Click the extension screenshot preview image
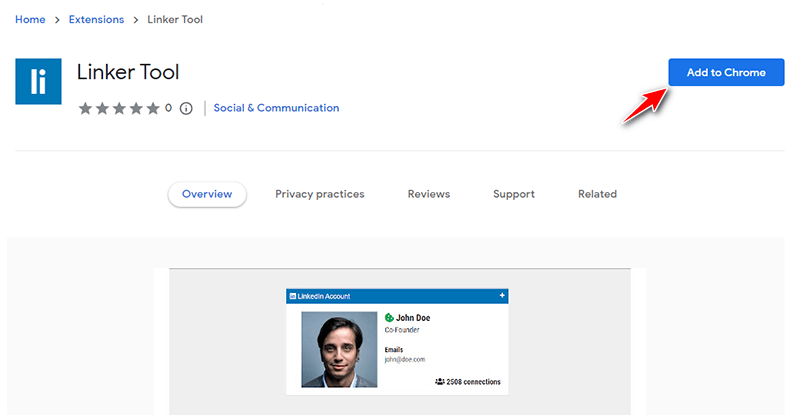This screenshot has width=800, height=415. pos(400,341)
